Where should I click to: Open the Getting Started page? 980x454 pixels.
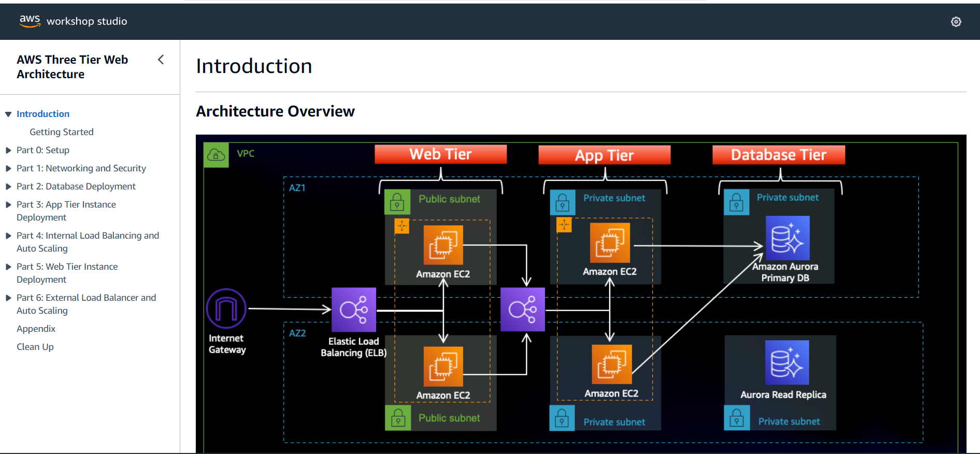[x=62, y=132]
